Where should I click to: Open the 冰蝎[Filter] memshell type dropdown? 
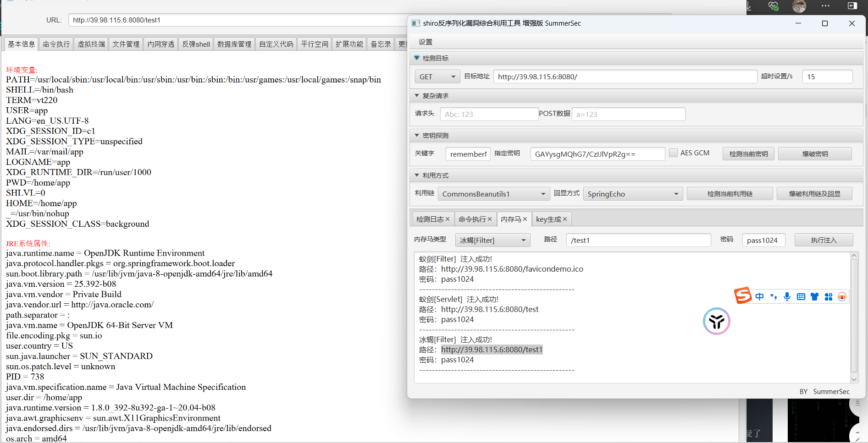(x=492, y=240)
